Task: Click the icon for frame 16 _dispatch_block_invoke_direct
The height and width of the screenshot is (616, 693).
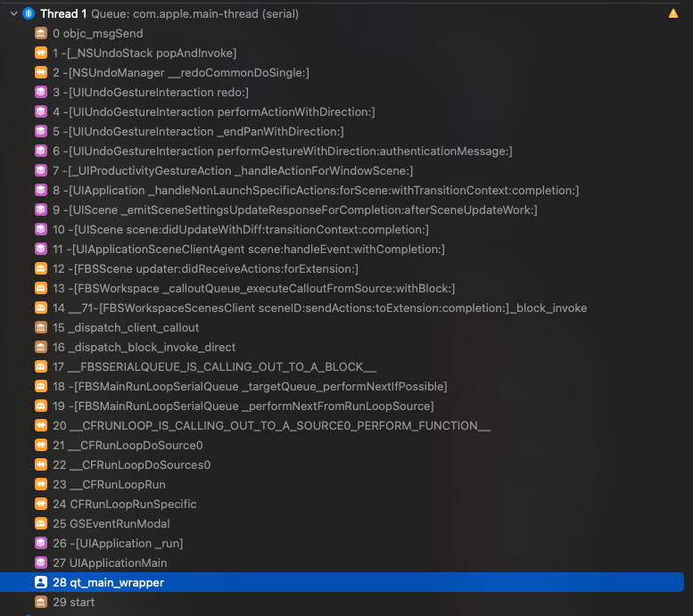Action: click(x=41, y=348)
